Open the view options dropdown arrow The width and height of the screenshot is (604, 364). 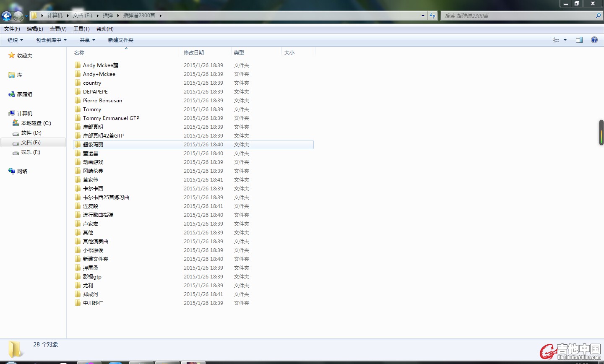tap(565, 40)
